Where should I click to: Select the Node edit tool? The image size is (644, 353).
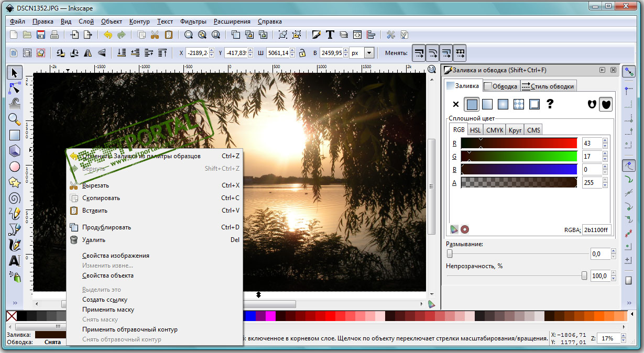tap(15, 88)
